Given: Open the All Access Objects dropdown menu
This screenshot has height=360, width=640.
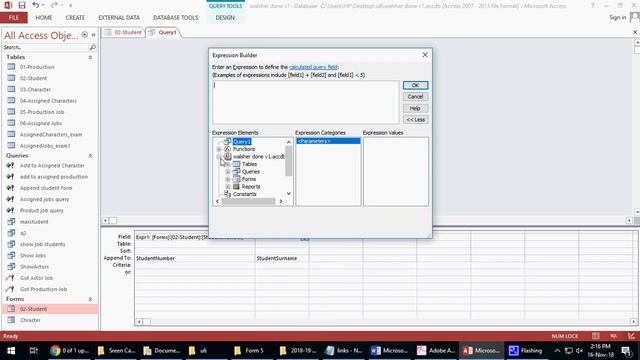Looking at the screenshot, I should click(x=84, y=35).
